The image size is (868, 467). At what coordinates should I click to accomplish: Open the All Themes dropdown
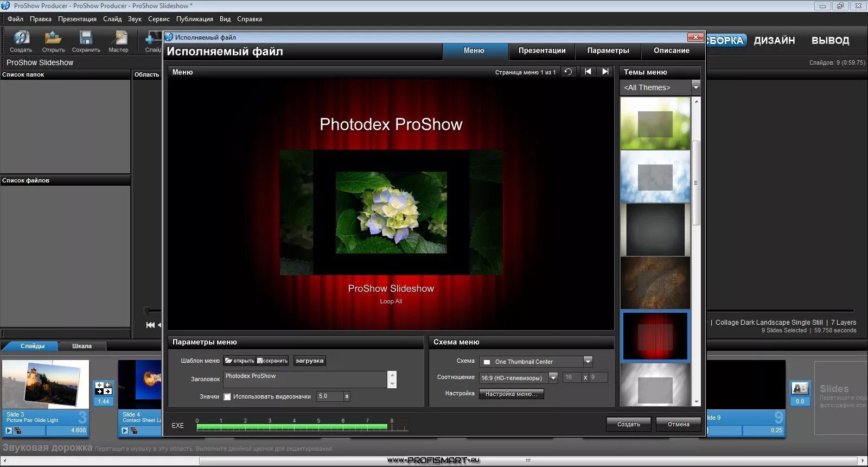(x=696, y=87)
